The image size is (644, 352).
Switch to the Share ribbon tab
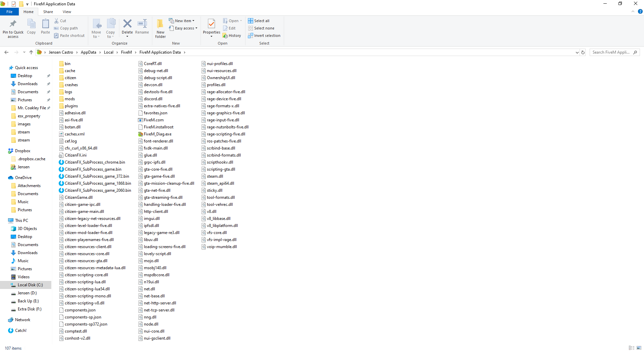pos(48,12)
